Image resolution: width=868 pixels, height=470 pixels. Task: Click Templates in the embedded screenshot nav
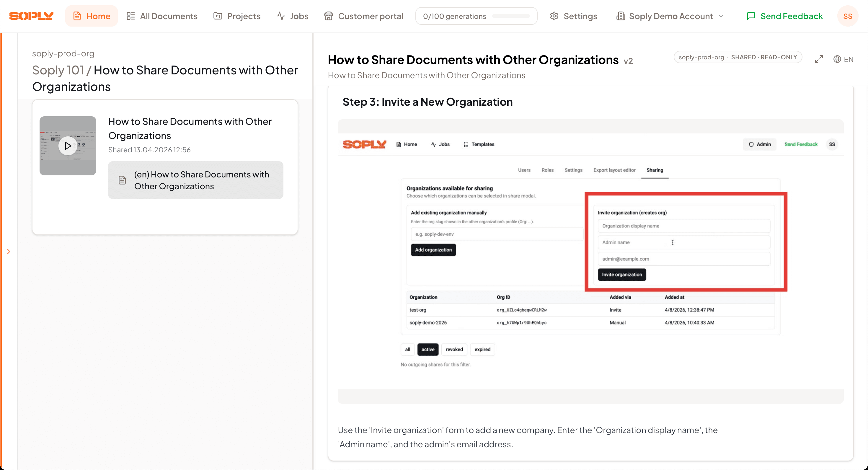479,144
